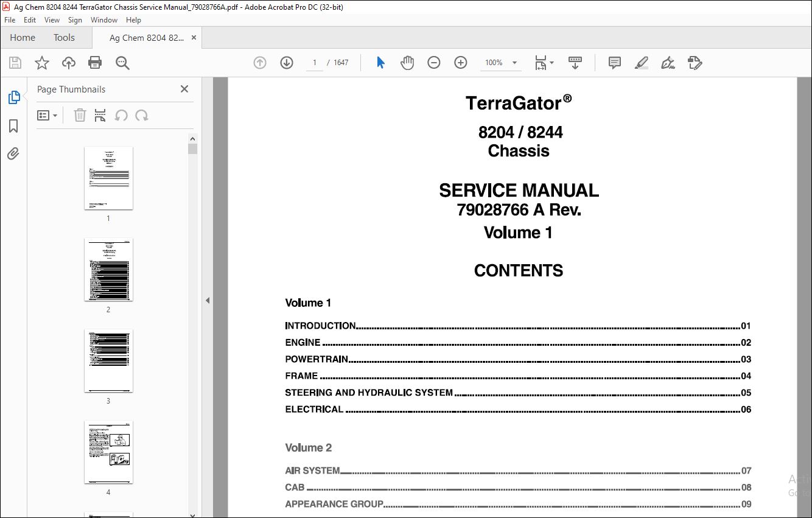Click STEERING AND HYDRAULIC SYSTEM entry
This screenshot has height=518, width=812.
(x=518, y=393)
